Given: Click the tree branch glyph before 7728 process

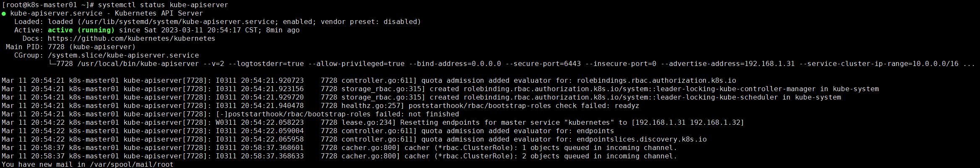Looking at the screenshot, I should (x=52, y=63).
